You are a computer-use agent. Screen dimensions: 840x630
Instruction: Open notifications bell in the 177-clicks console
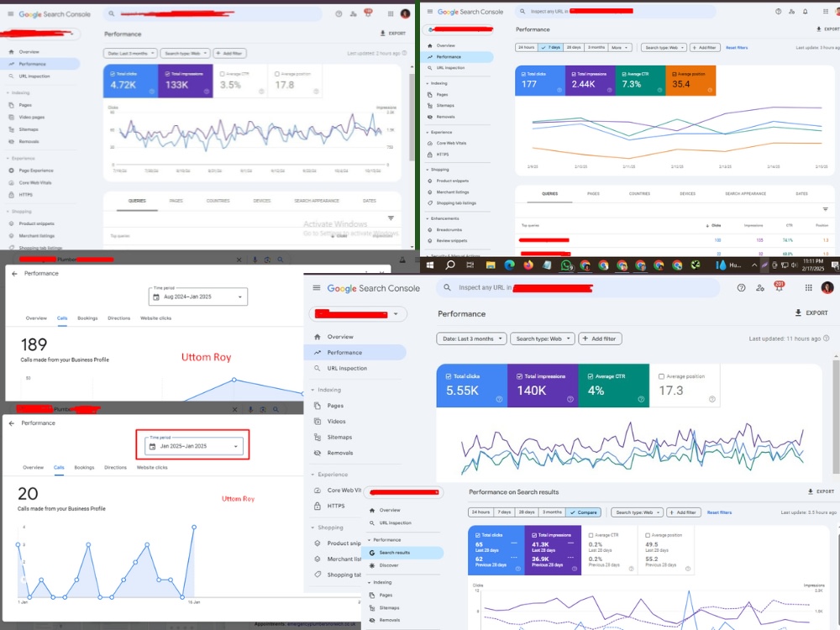[x=806, y=11]
